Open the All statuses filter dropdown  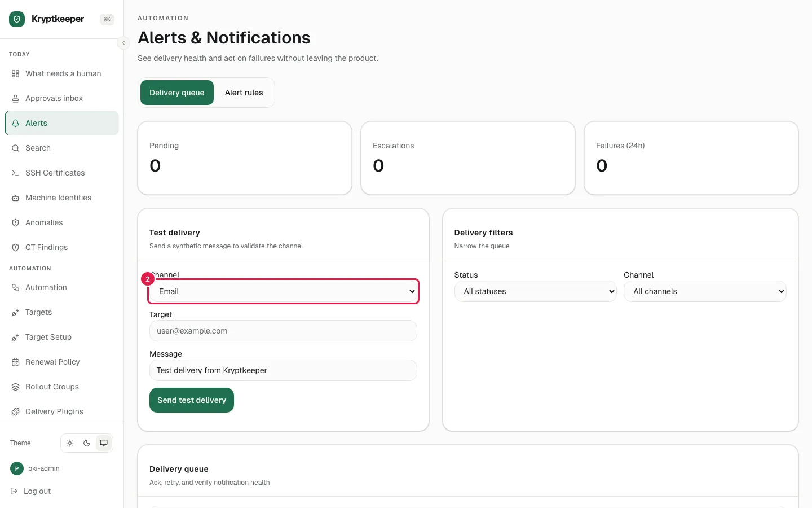coord(535,291)
